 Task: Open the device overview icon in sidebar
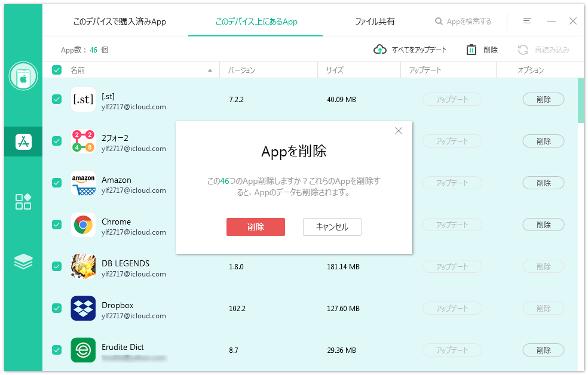coord(23,76)
